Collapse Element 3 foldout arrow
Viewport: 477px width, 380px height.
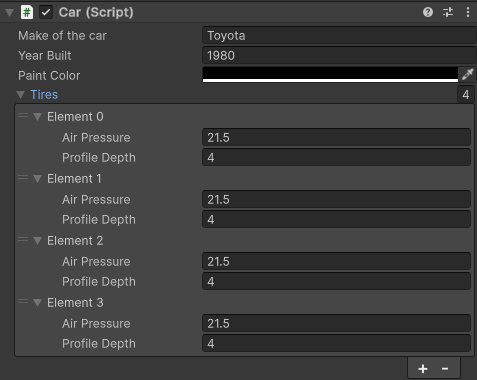coord(37,303)
